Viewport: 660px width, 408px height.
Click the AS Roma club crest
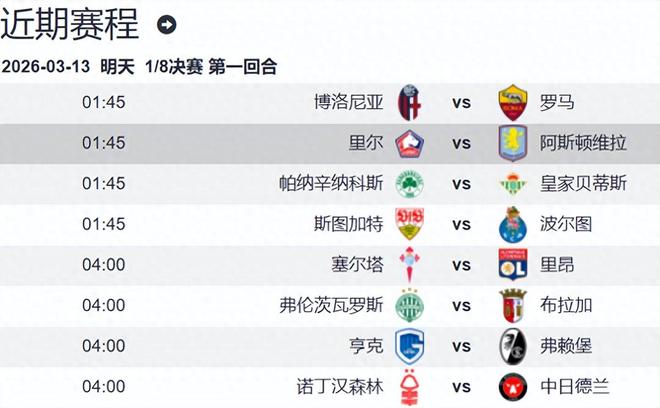(x=512, y=102)
